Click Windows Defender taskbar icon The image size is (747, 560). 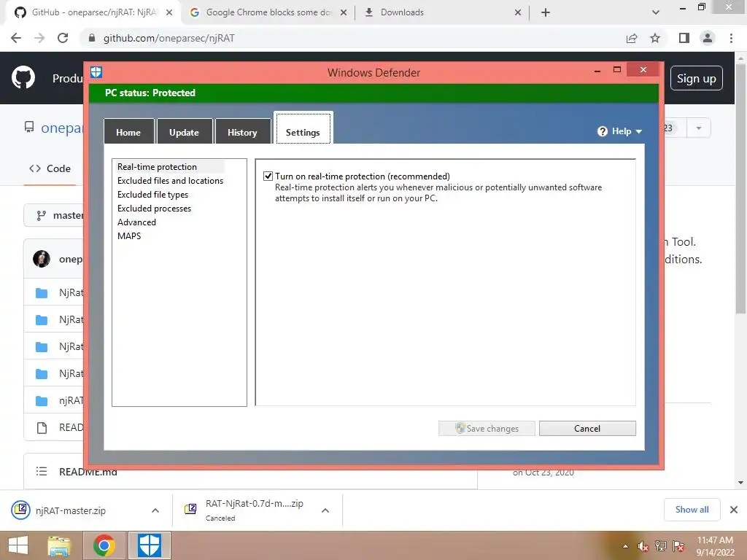[x=149, y=545]
